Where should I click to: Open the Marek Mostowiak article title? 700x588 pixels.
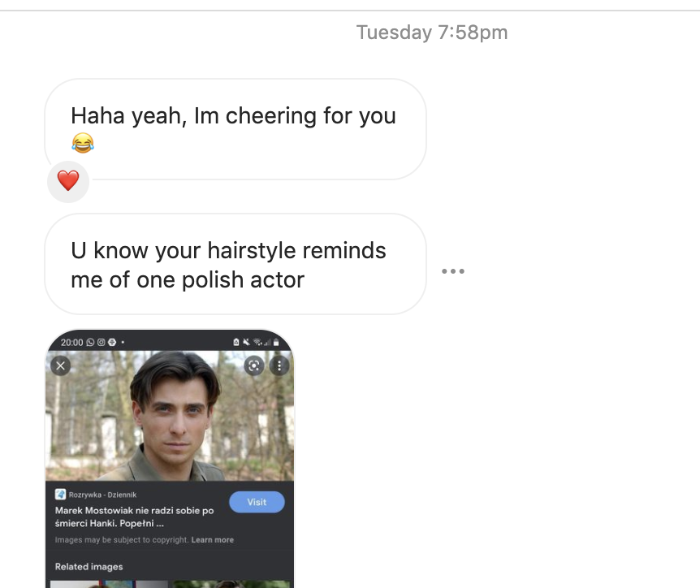point(134,517)
